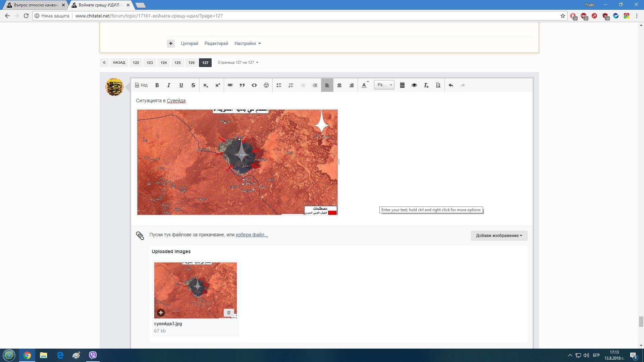Expand the Настройки dropdown menu
Screen dimensions: 644x362
click(x=248, y=43)
